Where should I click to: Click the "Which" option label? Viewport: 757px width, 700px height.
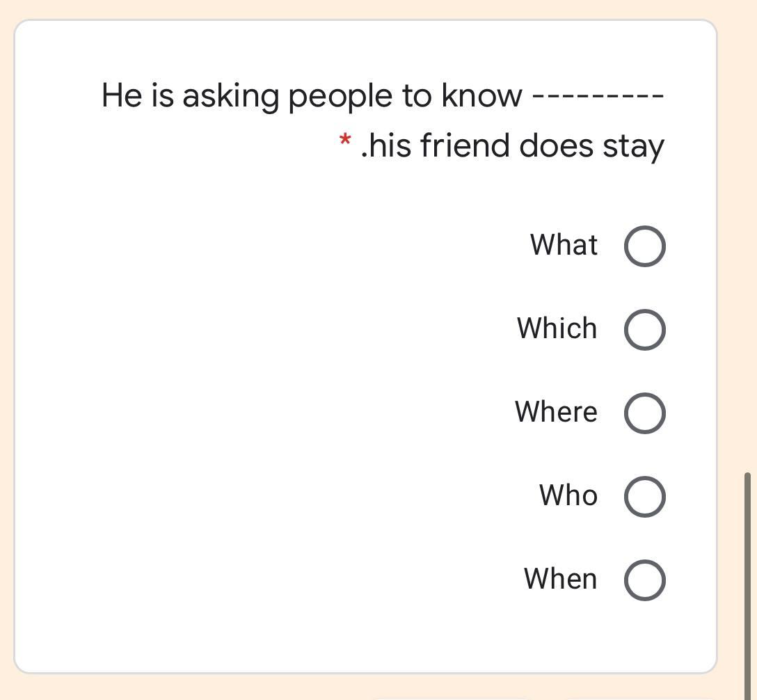556,328
